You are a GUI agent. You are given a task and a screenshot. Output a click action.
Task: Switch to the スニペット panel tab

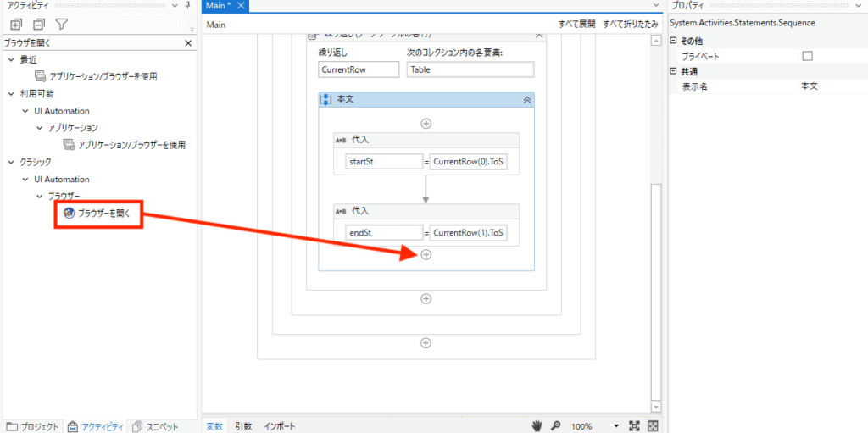(156, 426)
